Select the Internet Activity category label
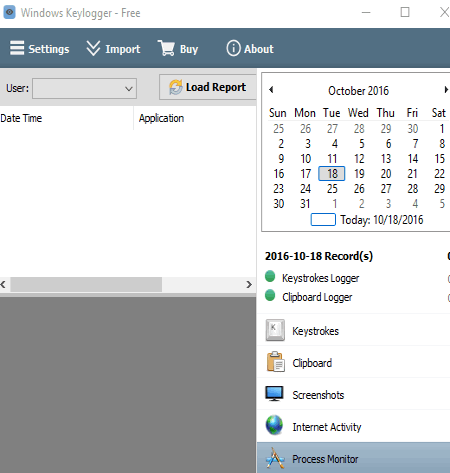Image resolution: width=450 pixels, height=473 pixels. click(x=327, y=427)
